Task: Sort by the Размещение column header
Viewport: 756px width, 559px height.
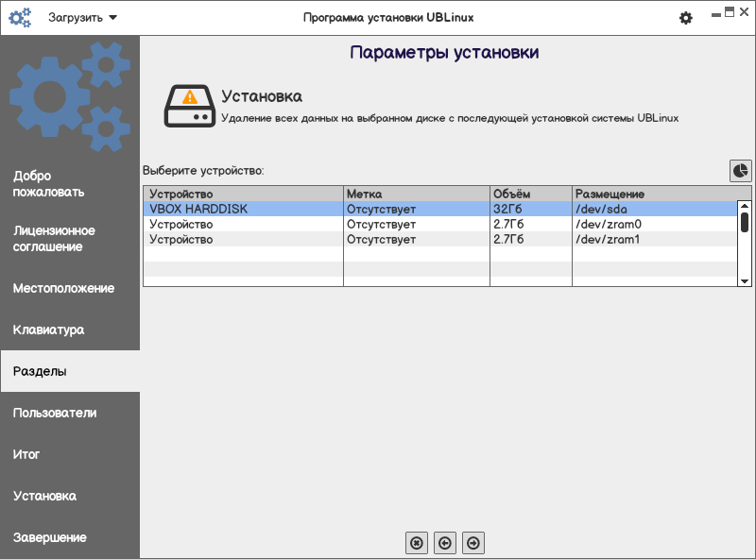Action: coord(652,194)
